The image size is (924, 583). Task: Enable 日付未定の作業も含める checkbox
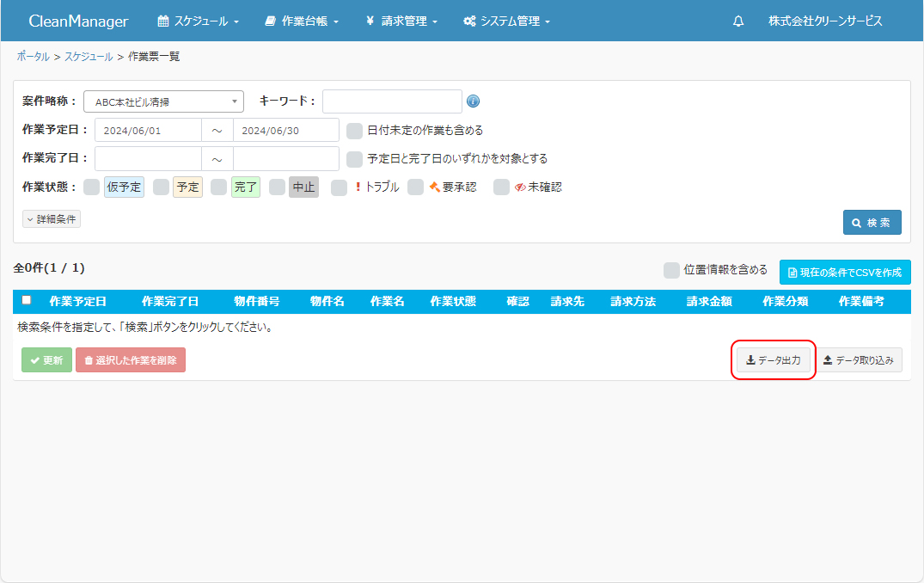pos(354,131)
